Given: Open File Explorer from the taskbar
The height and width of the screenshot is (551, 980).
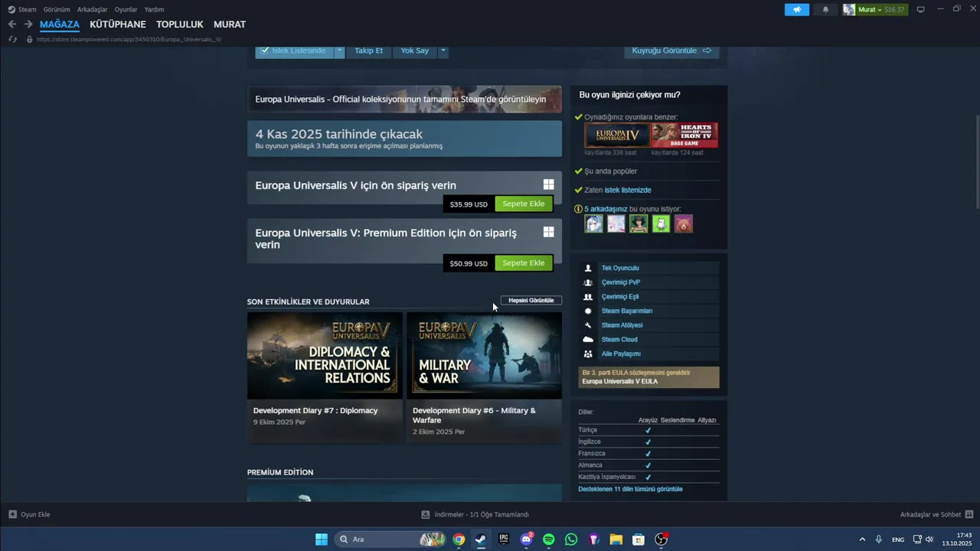Looking at the screenshot, I should 616,540.
